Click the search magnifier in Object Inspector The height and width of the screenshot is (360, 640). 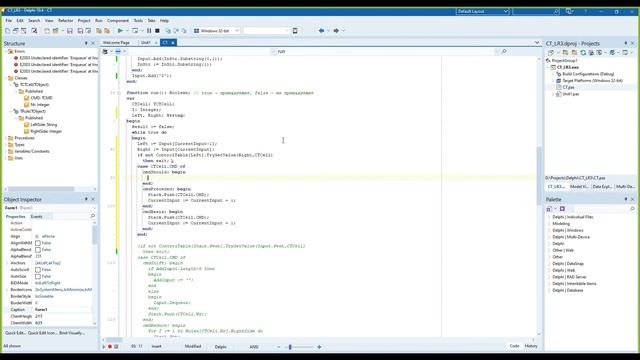[x=93, y=216]
